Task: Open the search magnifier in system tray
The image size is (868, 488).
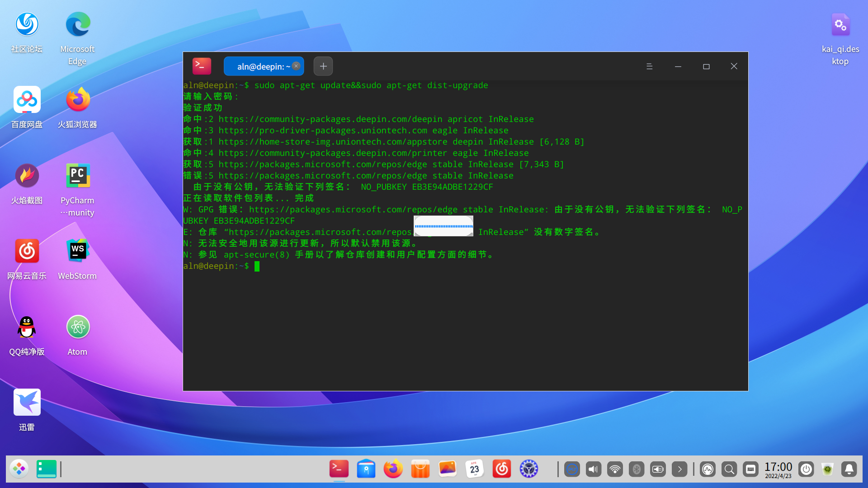Action: (729, 469)
